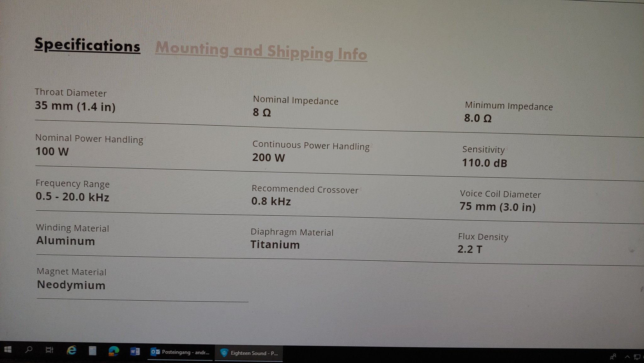644x363 pixels.
Task: Launch Microsoft Edge from the taskbar
Action: pos(114,351)
